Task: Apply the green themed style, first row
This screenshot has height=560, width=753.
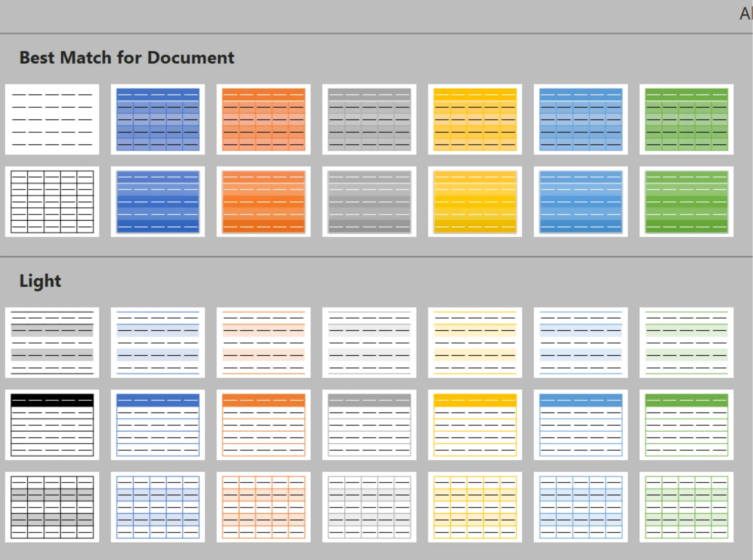Action: coord(687,119)
